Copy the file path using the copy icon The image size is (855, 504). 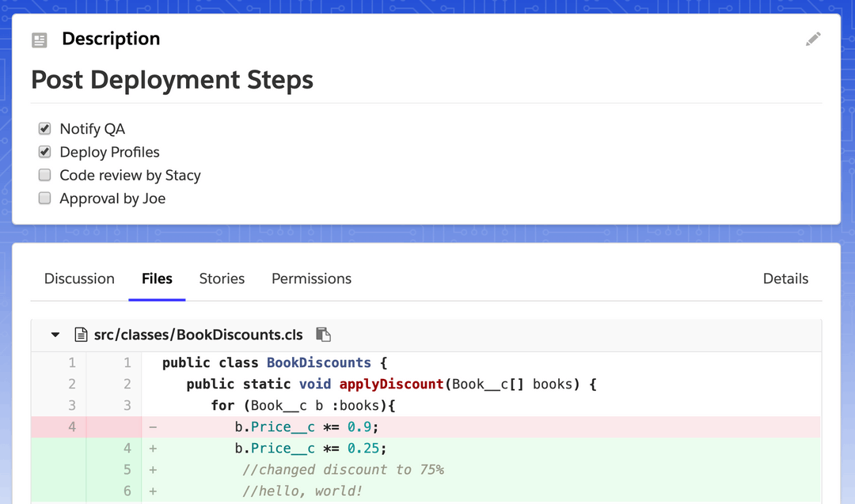click(x=323, y=334)
